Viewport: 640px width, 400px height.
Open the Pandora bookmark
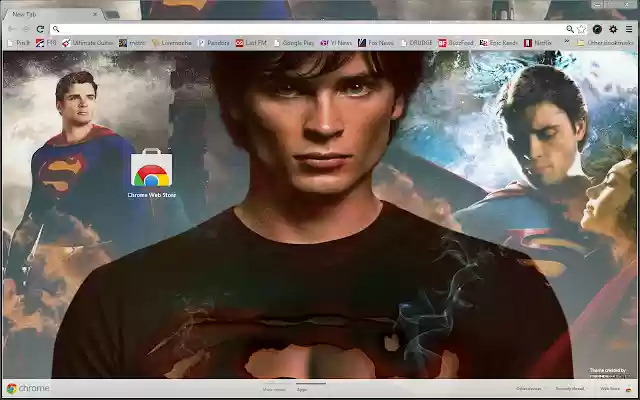point(214,43)
